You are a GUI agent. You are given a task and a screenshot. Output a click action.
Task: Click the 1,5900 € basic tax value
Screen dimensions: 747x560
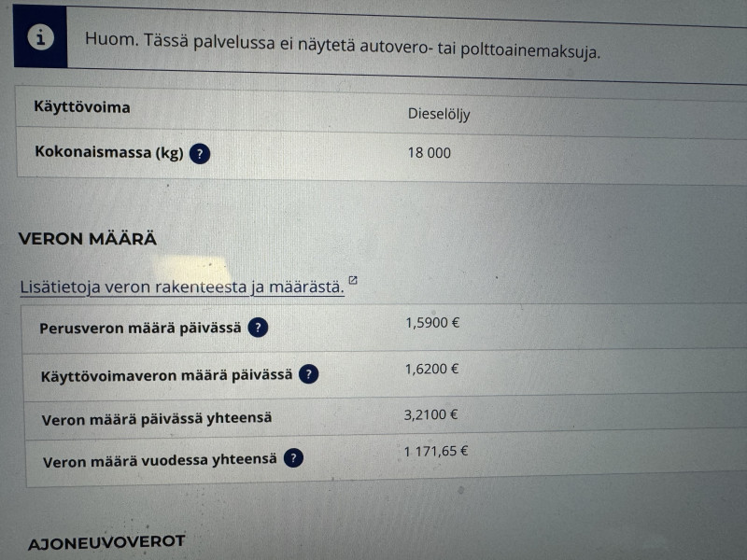click(432, 323)
